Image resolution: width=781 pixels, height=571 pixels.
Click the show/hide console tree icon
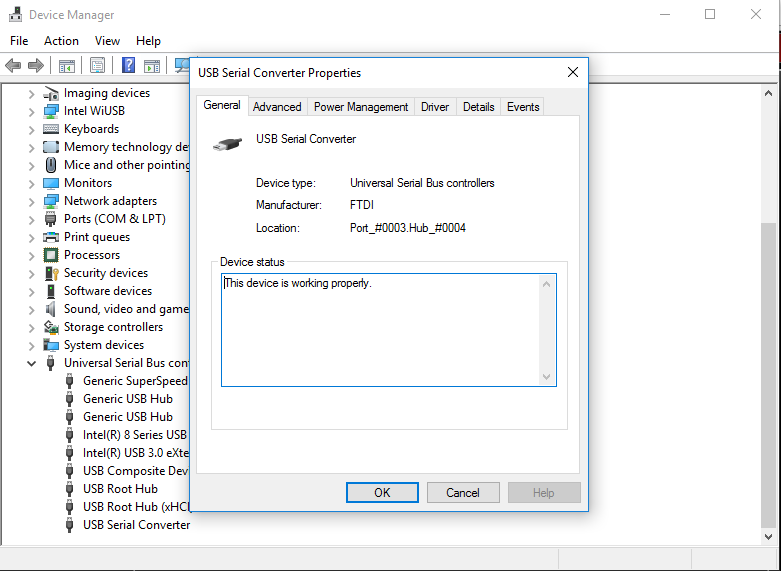pyautogui.click(x=67, y=66)
